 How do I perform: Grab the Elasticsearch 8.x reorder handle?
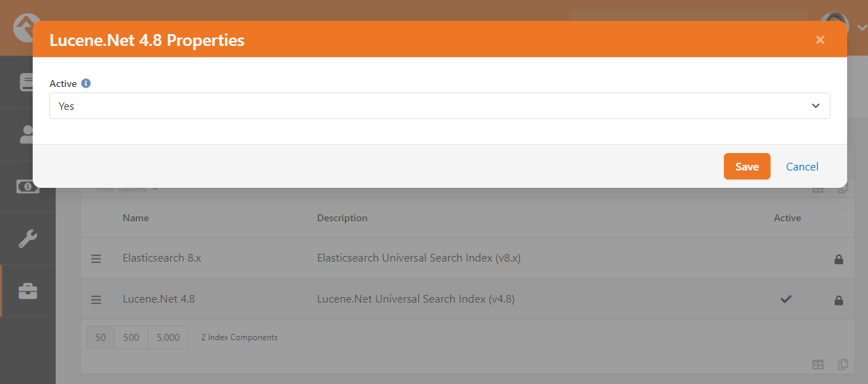[x=96, y=258]
